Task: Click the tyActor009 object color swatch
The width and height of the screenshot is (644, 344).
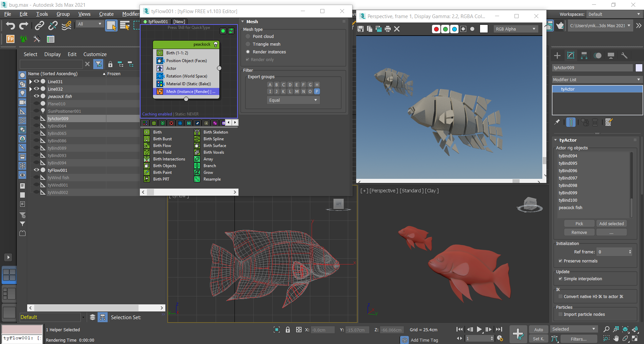Action: click(639, 68)
